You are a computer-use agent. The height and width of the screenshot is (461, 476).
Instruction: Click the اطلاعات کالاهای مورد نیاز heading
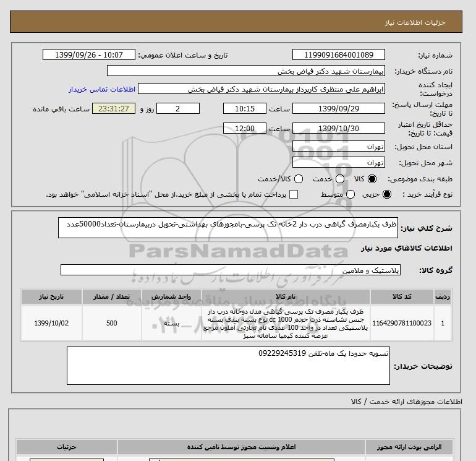coord(407,248)
